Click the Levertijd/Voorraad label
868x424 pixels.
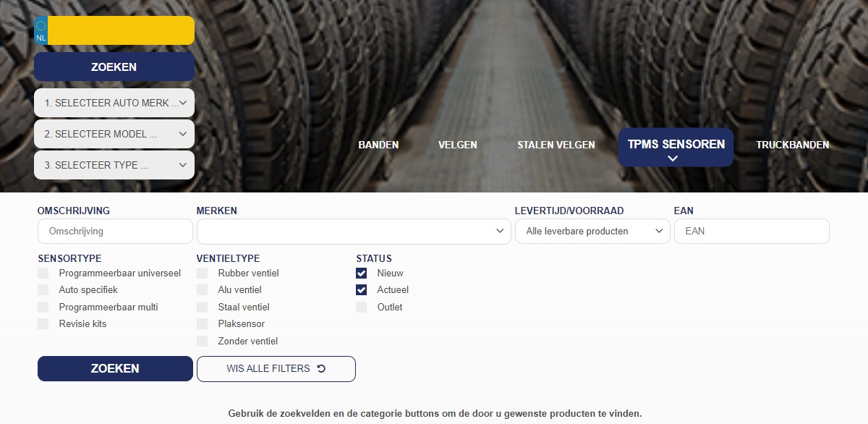click(569, 211)
